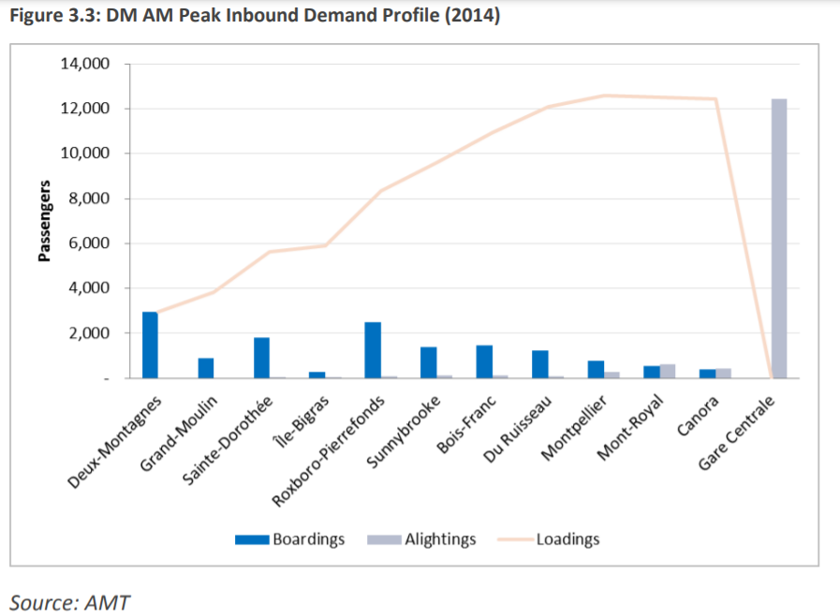Screen dimensions: 840x616
Task: Click the Source: AMT caption text
Action: [70, 601]
